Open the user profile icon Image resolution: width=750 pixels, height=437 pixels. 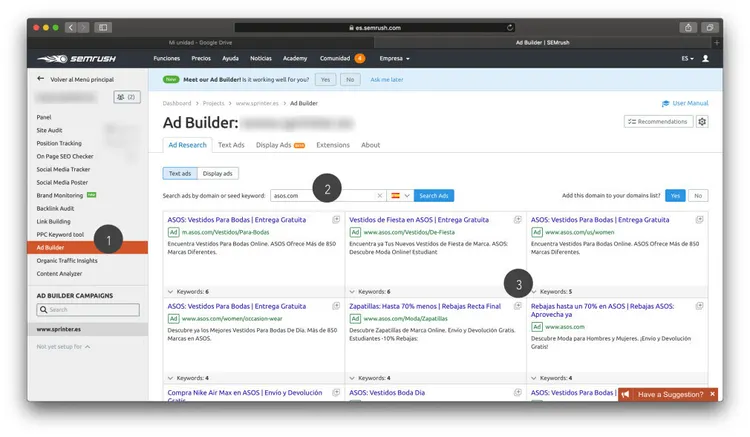[705, 58]
